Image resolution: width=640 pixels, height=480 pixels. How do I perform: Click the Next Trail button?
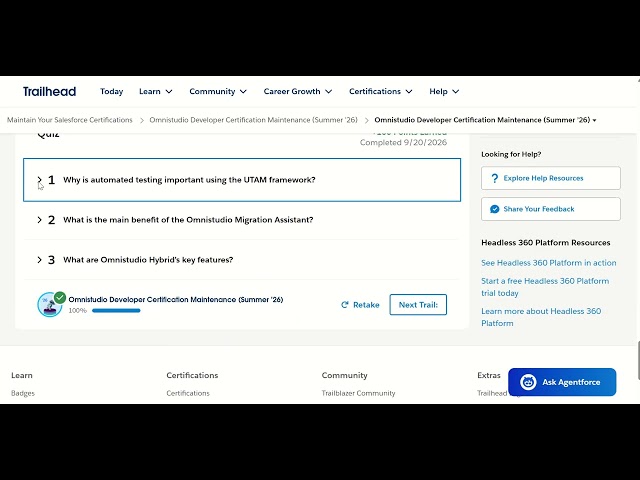(418, 305)
